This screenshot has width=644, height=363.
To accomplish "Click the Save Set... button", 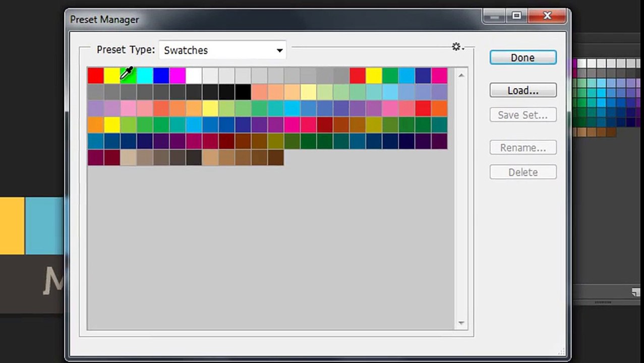I will (523, 115).
